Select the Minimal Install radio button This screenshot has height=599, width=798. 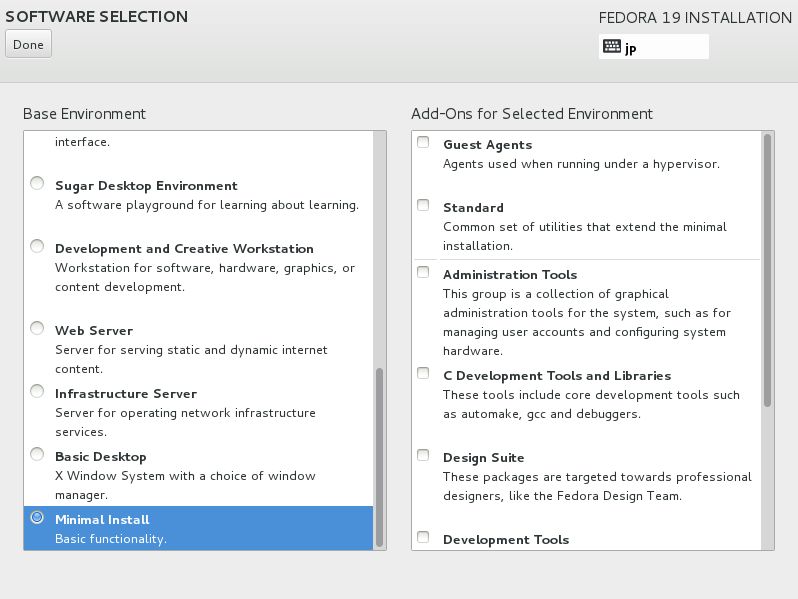click(x=37, y=517)
